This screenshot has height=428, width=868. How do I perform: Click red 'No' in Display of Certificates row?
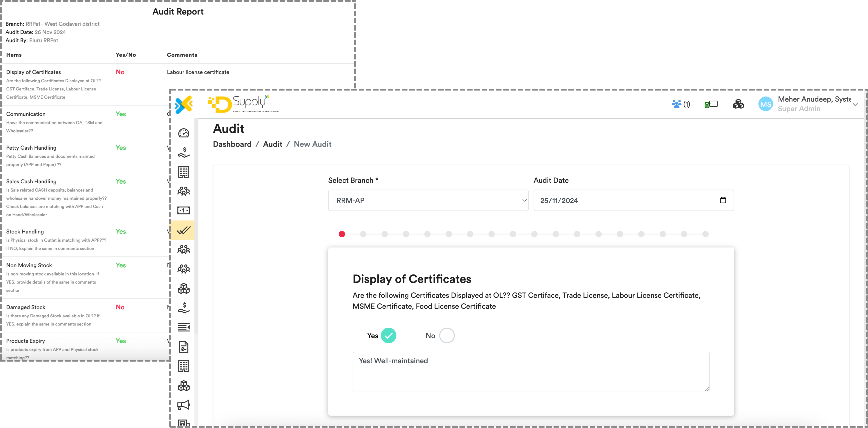[x=120, y=72]
